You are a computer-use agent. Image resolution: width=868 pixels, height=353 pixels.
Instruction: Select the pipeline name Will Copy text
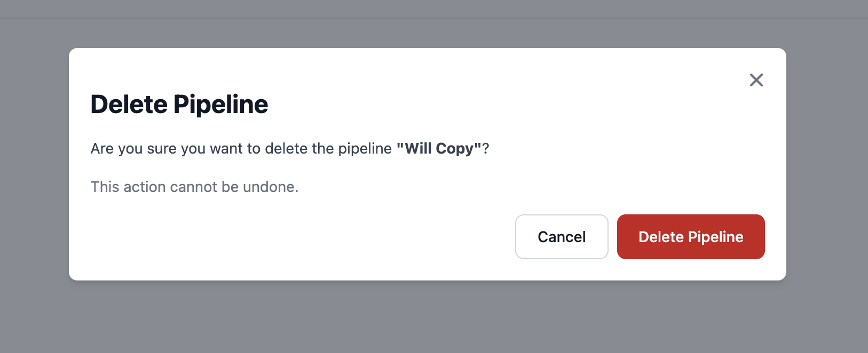click(x=438, y=148)
